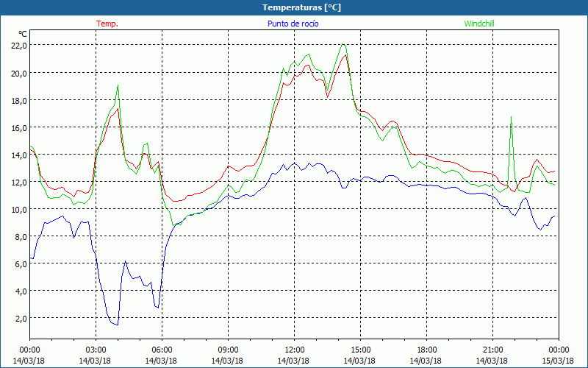Click the 16,0 y-axis value
Screen dimensions: 588x368
pyautogui.click(x=20, y=127)
